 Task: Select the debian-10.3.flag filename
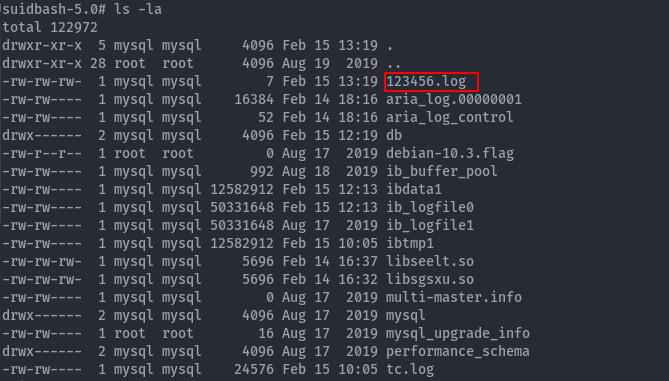tap(450, 153)
